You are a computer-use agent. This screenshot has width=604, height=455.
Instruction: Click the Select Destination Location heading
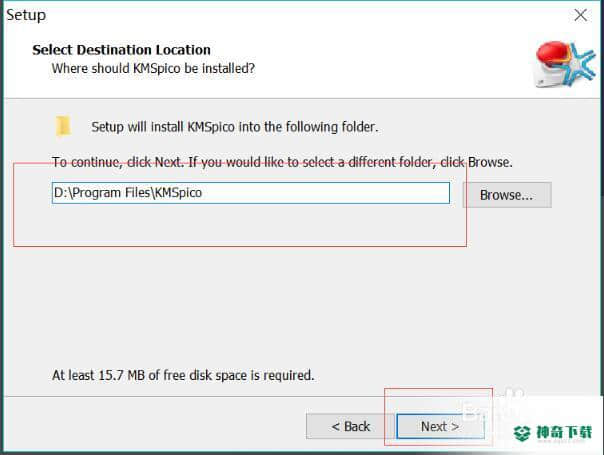(121, 50)
